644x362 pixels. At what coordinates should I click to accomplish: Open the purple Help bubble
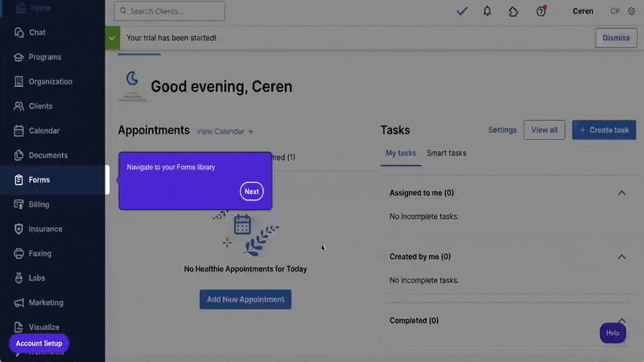[613, 333]
